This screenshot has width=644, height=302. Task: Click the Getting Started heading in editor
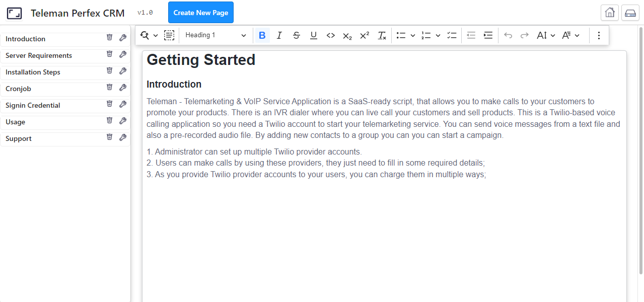(x=201, y=60)
